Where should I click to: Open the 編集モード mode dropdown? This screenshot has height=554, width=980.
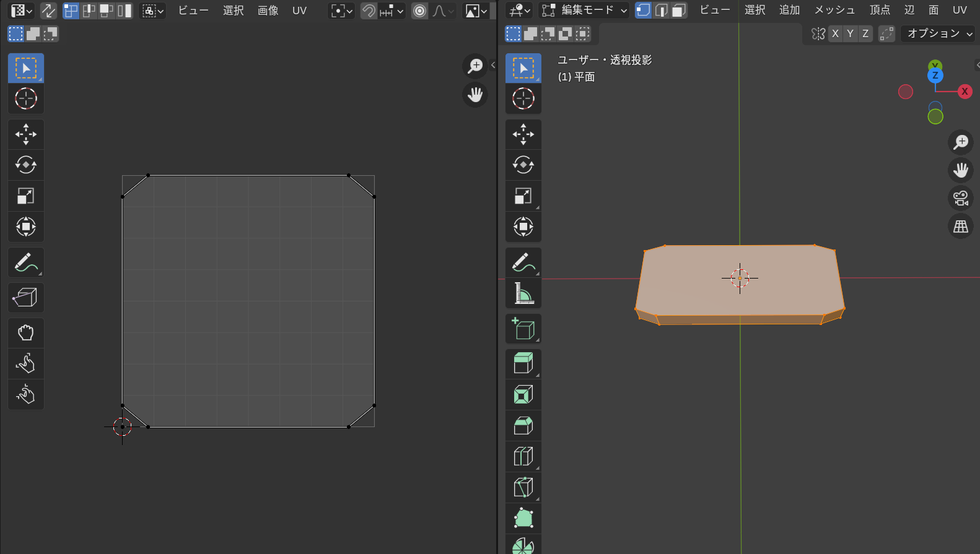tap(584, 10)
